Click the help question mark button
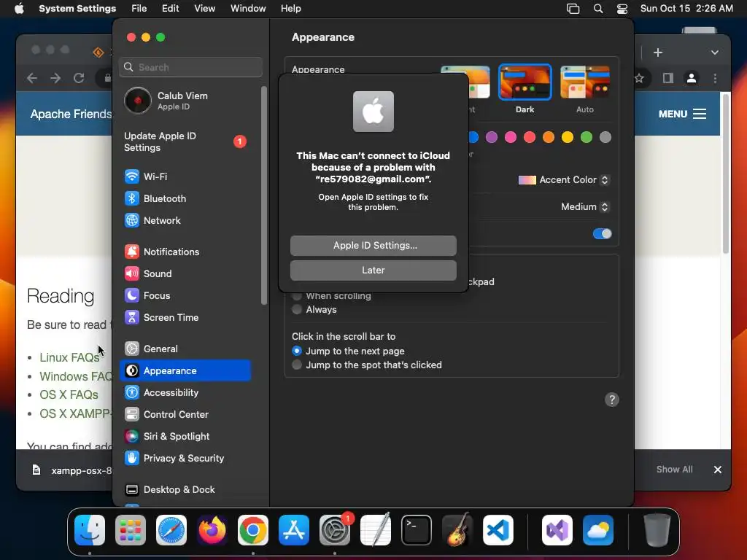This screenshot has height=560, width=747. click(612, 400)
